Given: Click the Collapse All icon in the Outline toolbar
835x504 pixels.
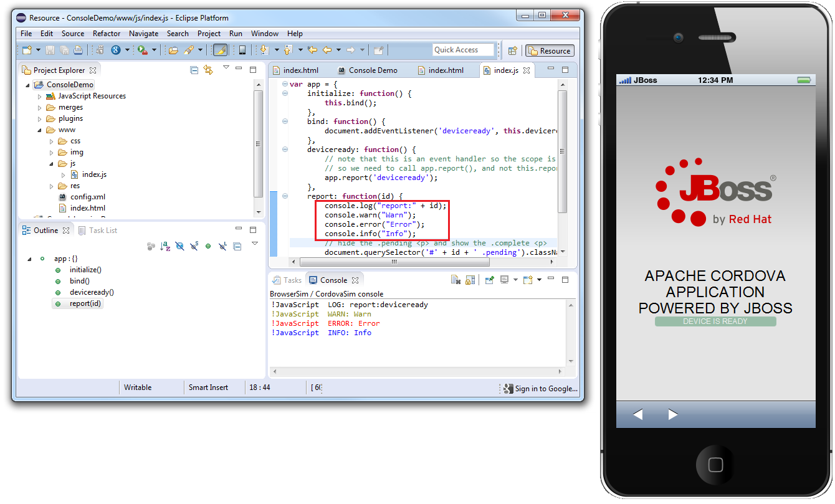Looking at the screenshot, I should point(237,246).
